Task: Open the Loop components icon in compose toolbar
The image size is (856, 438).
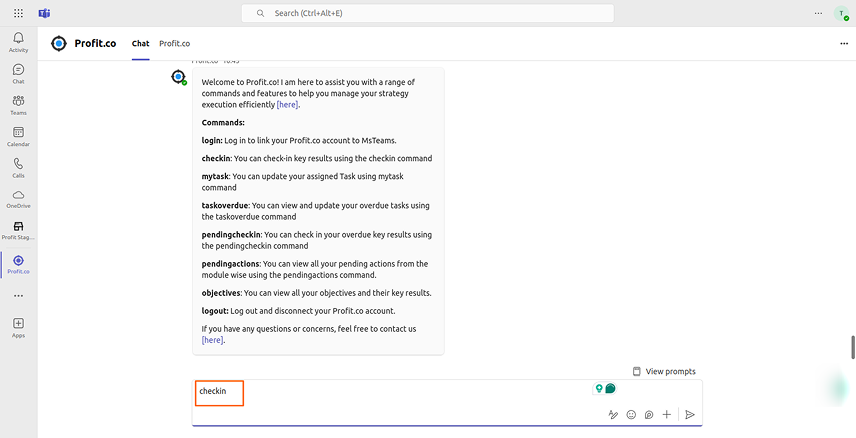Action: click(x=649, y=415)
